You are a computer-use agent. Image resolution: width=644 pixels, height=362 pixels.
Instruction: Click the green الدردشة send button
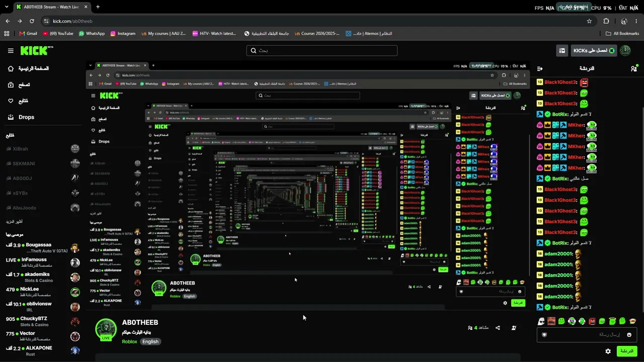click(x=626, y=351)
